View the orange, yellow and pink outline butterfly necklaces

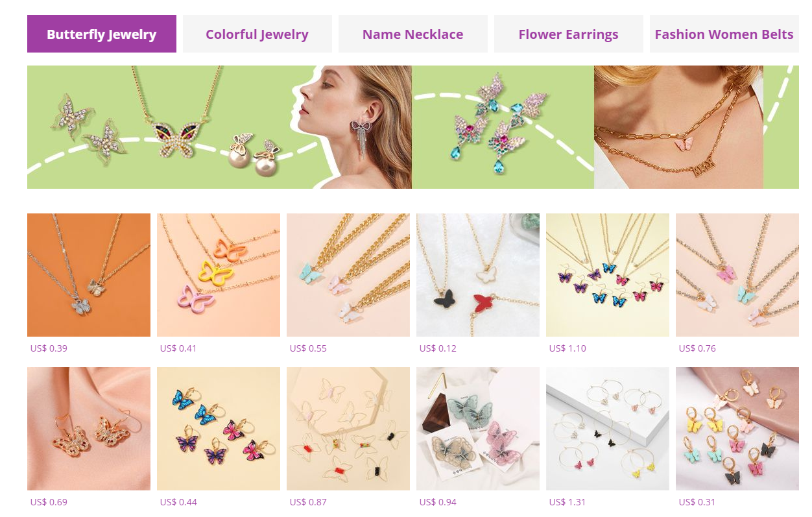point(219,275)
